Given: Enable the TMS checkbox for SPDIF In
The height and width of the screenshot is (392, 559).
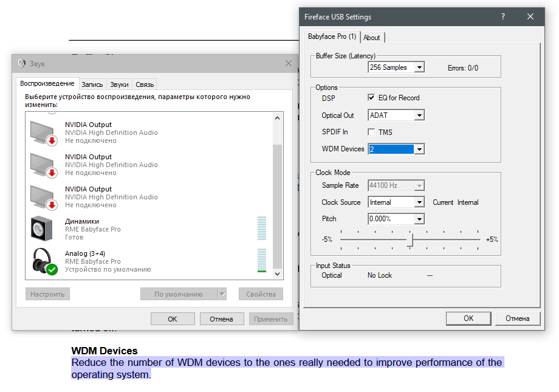Looking at the screenshot, I should tap(371, 132).
